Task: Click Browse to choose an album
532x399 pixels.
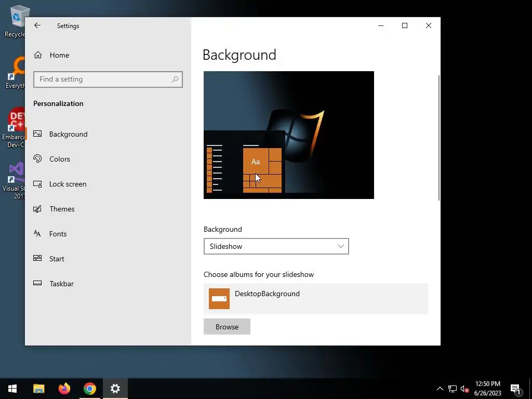Action: [227, 327]
